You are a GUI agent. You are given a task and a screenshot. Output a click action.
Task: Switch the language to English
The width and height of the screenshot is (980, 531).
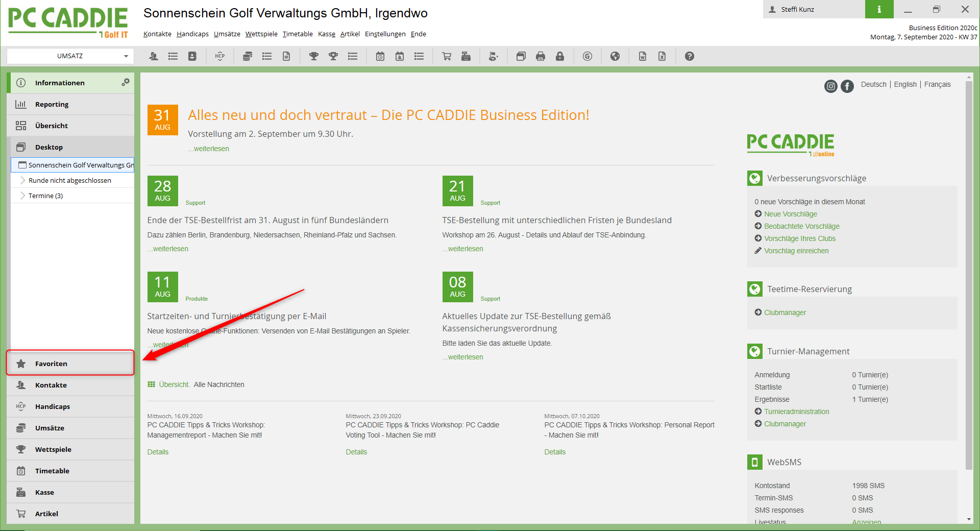(905, 84)
